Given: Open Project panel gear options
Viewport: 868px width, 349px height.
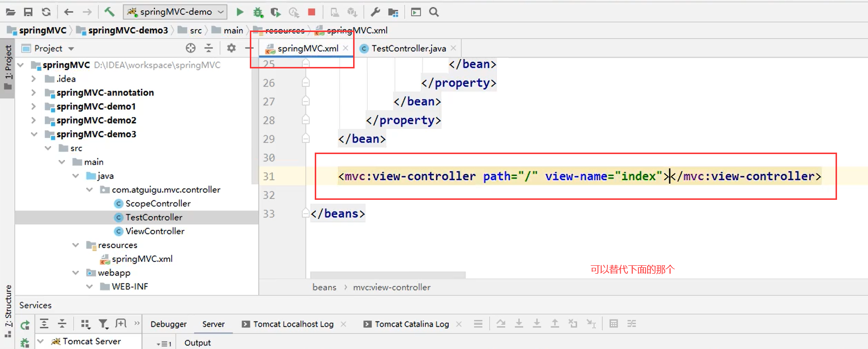Looking at the screenshot, I should coord(231,48).
